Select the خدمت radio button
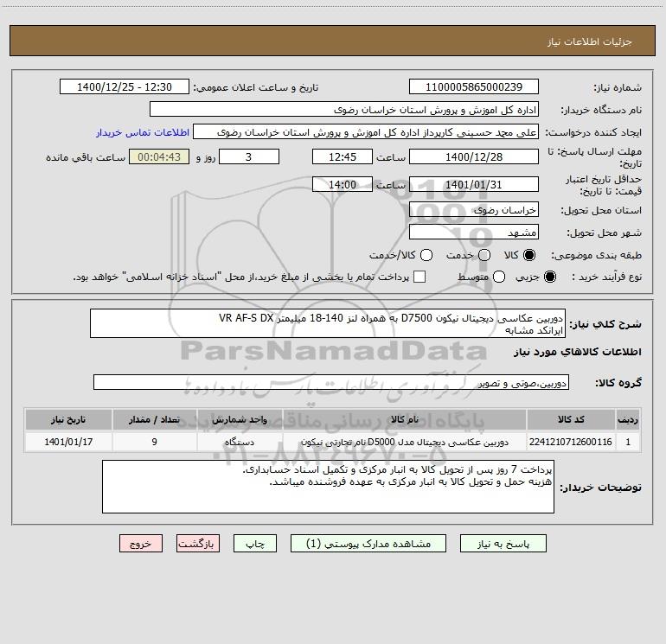 click(x=484, y=255)
